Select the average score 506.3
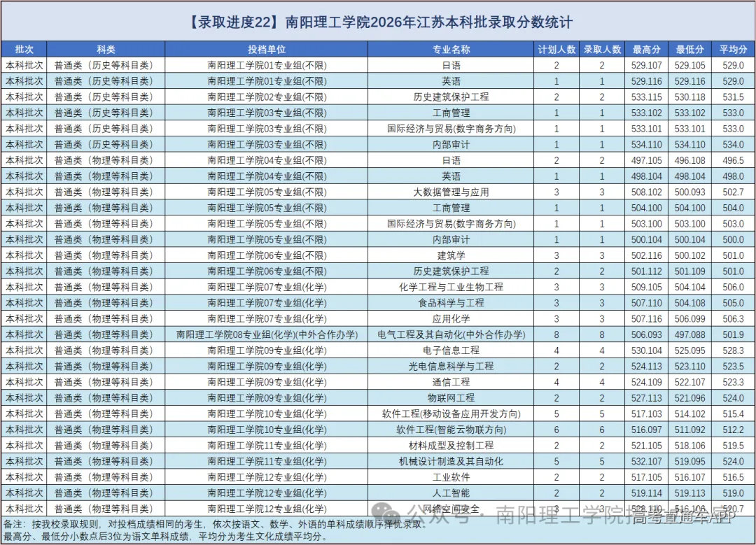 (734, 318)
